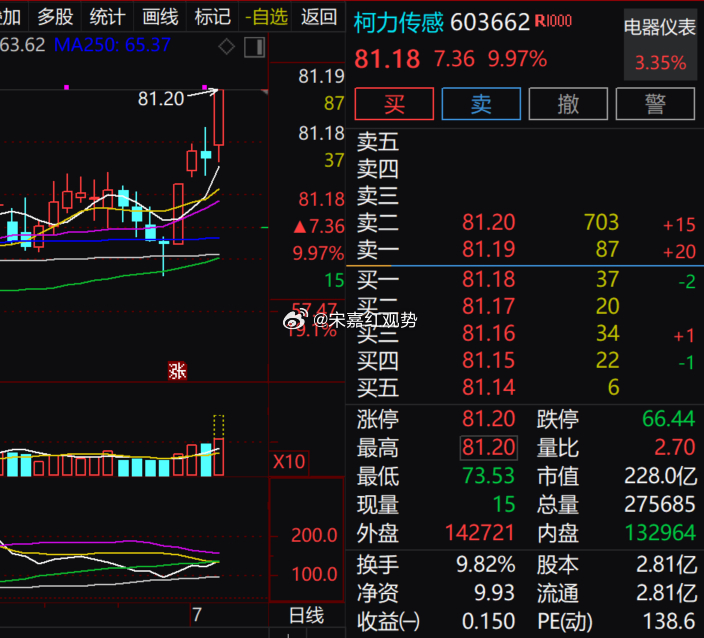Open the 电器仪表 sector box
This screenshot has height=638, width=704.
660,44
